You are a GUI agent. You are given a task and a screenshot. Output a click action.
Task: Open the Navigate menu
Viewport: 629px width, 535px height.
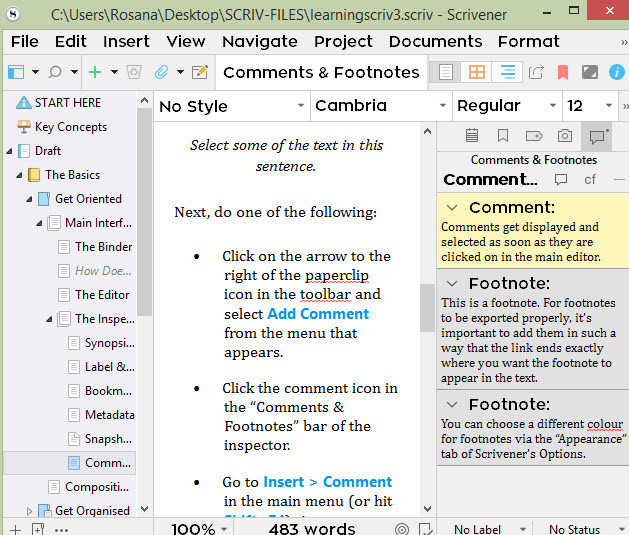(x=259, y=41)
